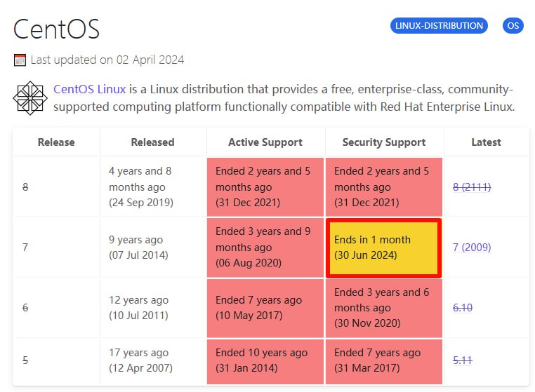This screenshot has height=392, width=535.
Task: Click the Released column header
Action: click(153, 142)
